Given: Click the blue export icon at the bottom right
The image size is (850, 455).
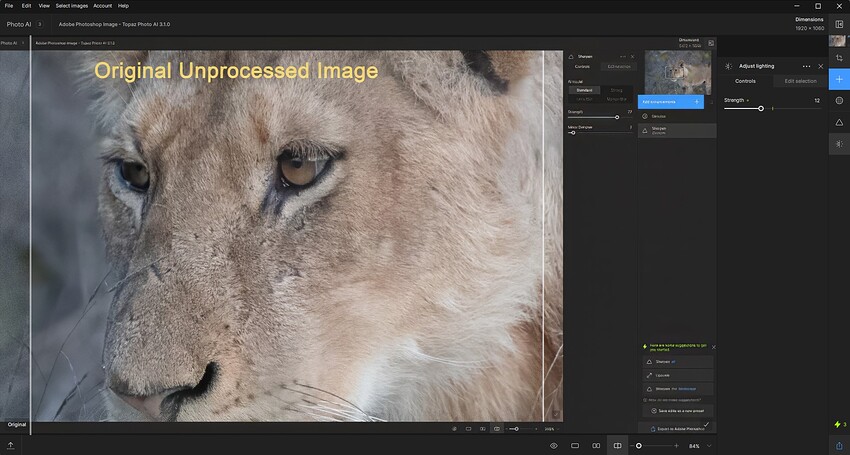Looking at the screenshot, I should (x=839, y=445).
